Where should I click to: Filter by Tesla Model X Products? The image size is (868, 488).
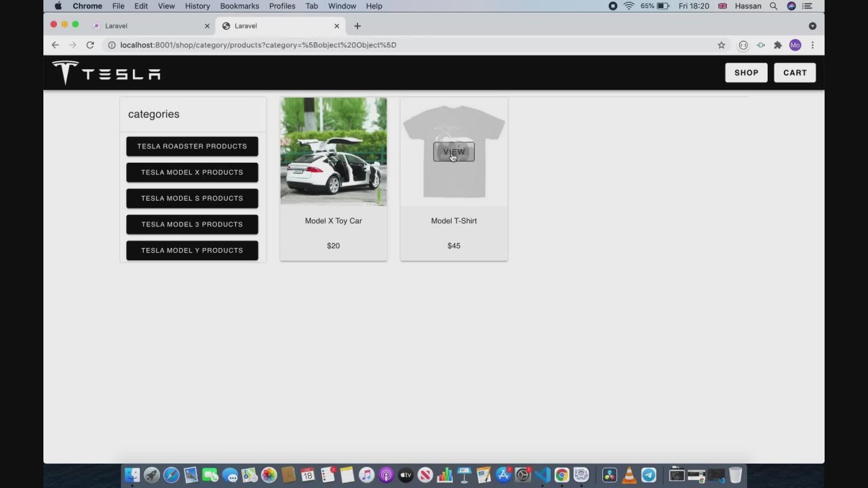[x=192, y=172]
